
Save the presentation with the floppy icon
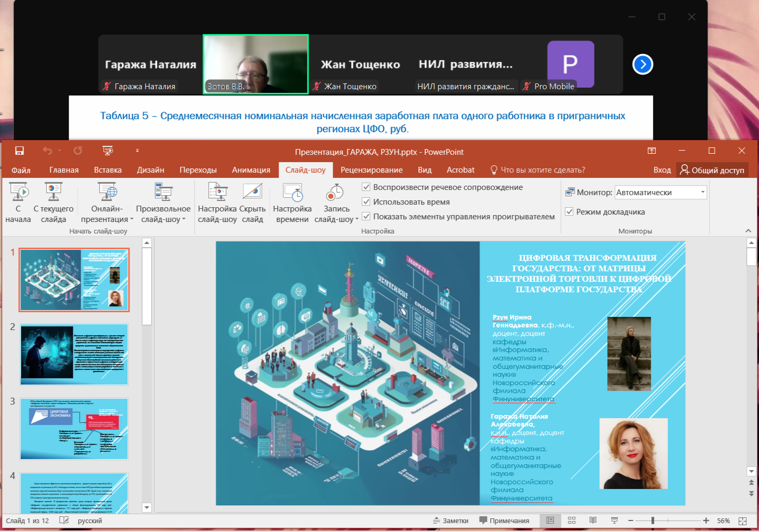pyautogui.click(x=19, y=151)
